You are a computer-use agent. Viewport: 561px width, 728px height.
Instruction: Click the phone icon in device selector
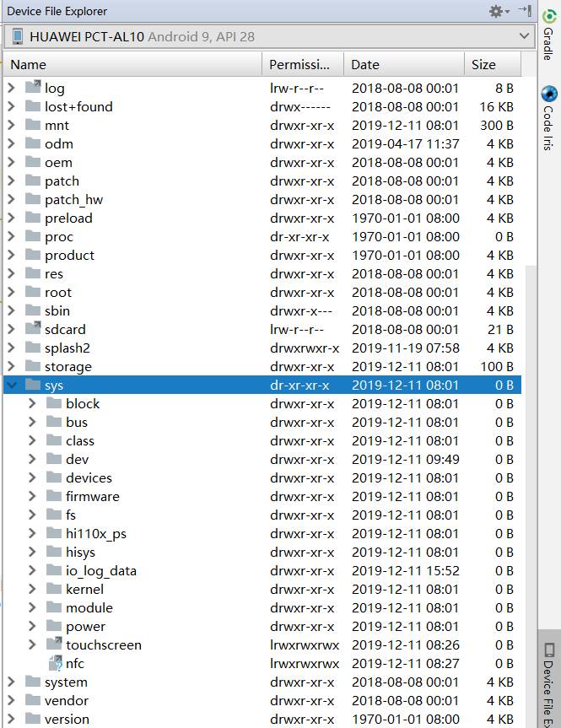coord(18,36)
